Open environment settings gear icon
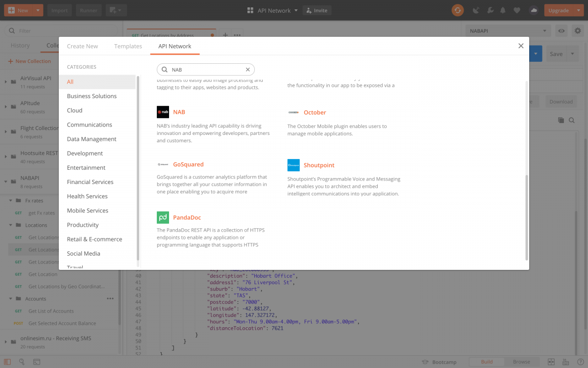The width and height of the screenshot is (588, 368). tap(578, 31)
